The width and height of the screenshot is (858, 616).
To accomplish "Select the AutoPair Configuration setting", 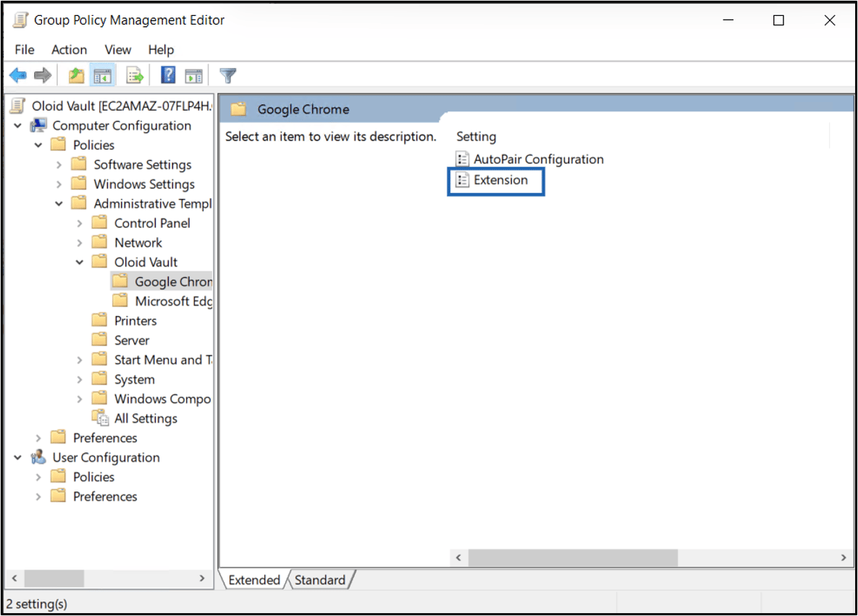I will [530, 159].
